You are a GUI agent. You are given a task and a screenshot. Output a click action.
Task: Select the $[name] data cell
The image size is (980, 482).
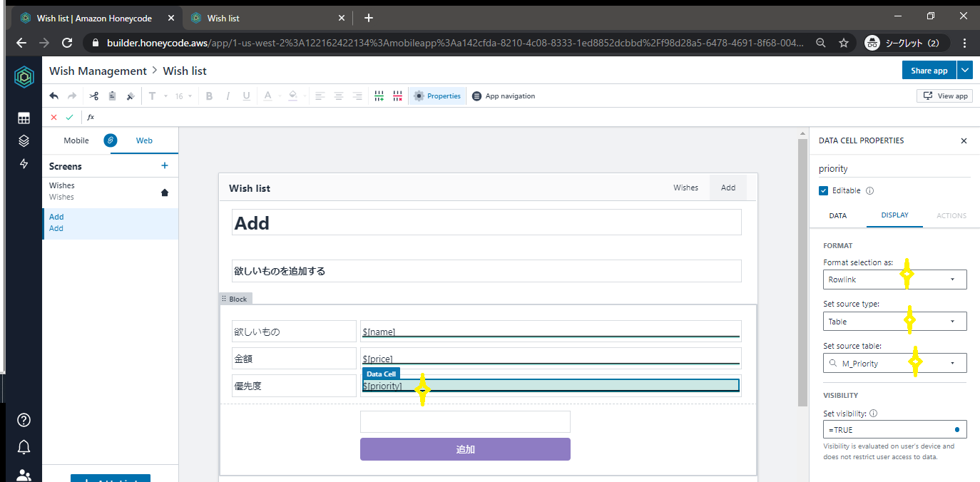pyautogui.click(x=551, y=332)
